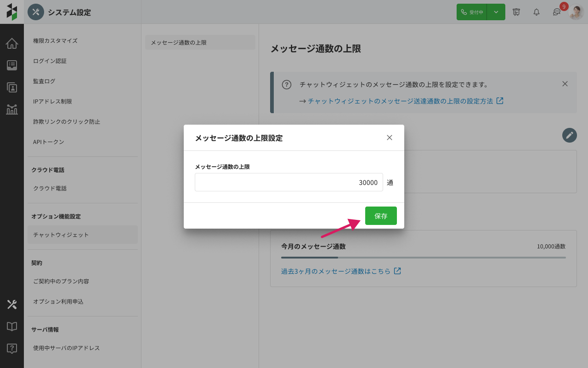This screenshot has width=588, height=368.
Task: Open the inbox icon in left rail
Action: 12,65
